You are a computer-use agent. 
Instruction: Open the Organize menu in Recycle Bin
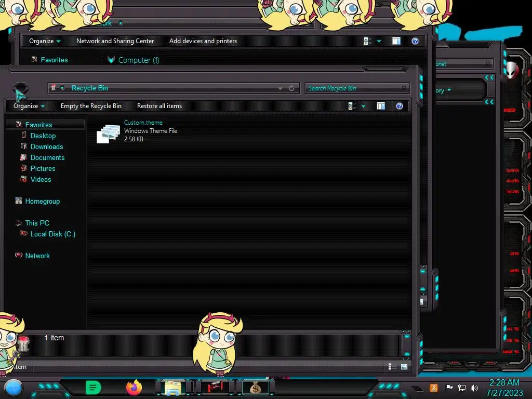click(x=29, y=106)
